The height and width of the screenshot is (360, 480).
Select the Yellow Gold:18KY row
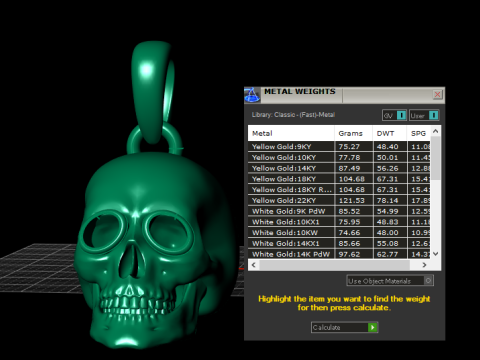[339, 179]
